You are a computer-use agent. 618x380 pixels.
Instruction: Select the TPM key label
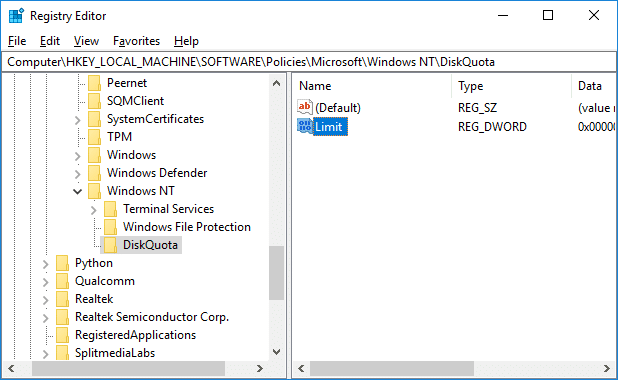point(119,137)
